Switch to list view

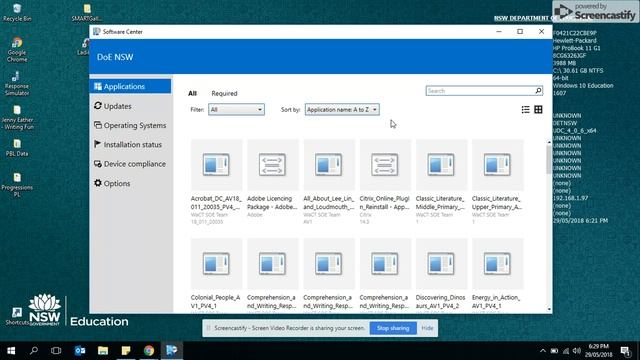(x=525, y=109)
